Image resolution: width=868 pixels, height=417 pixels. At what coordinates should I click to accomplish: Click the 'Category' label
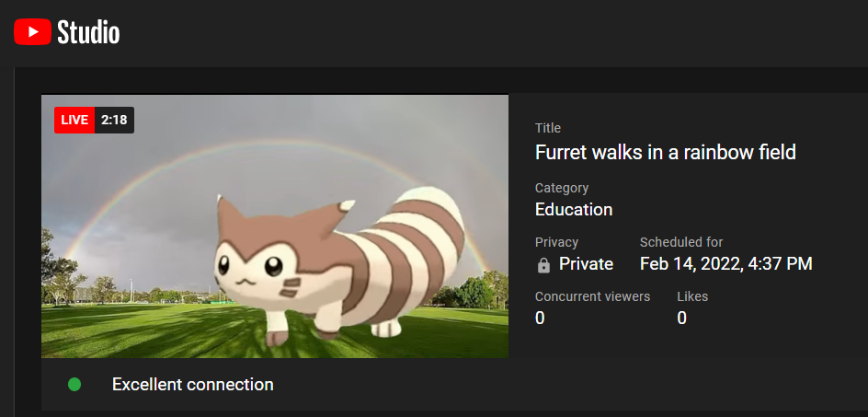click(562, 188)
